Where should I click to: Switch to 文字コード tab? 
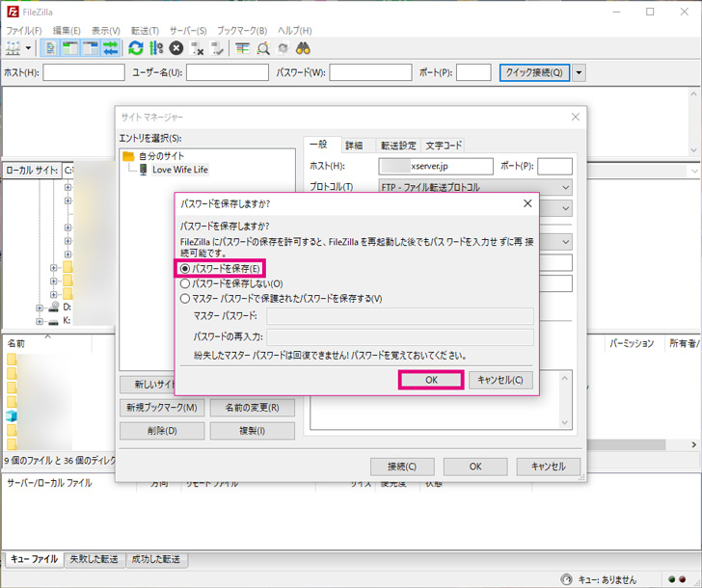pyautogui.click(x=443, y=146)
